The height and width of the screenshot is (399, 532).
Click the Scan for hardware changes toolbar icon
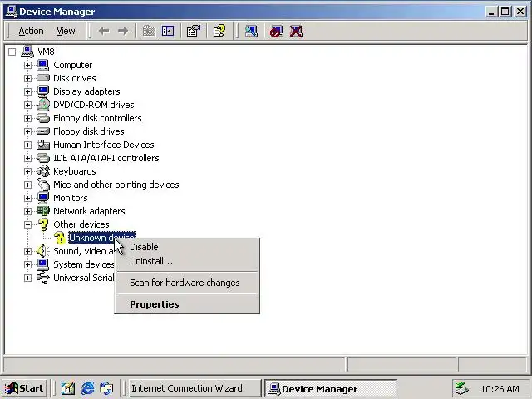[251, 32]
